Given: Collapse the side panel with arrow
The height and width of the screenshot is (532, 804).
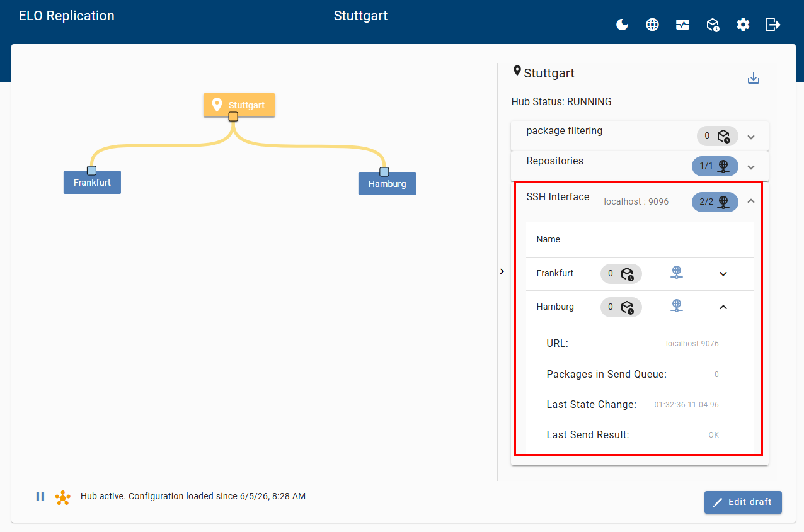Looking at the screenshot, I should click(502, 271).
